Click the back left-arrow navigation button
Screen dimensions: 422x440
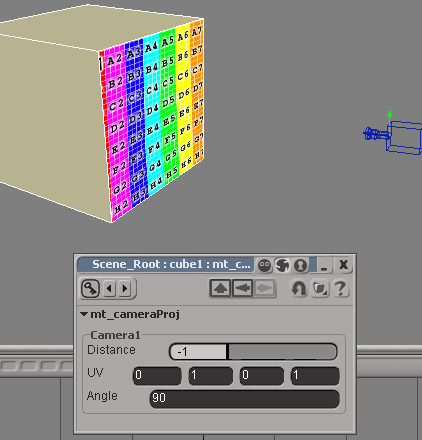pyautogui.click(x=242, y=288)
